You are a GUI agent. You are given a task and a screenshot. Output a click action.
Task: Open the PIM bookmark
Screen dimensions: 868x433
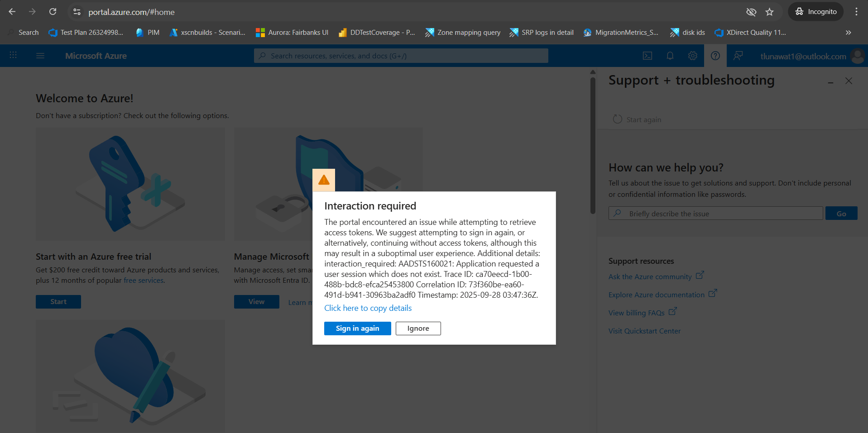(148, 33)
